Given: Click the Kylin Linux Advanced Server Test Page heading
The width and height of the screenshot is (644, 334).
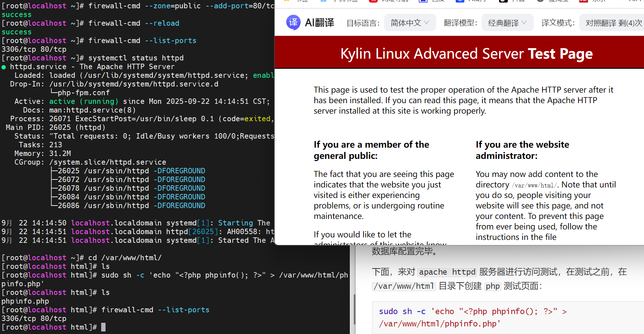Looking at the screenshot, I should (467, 54).
